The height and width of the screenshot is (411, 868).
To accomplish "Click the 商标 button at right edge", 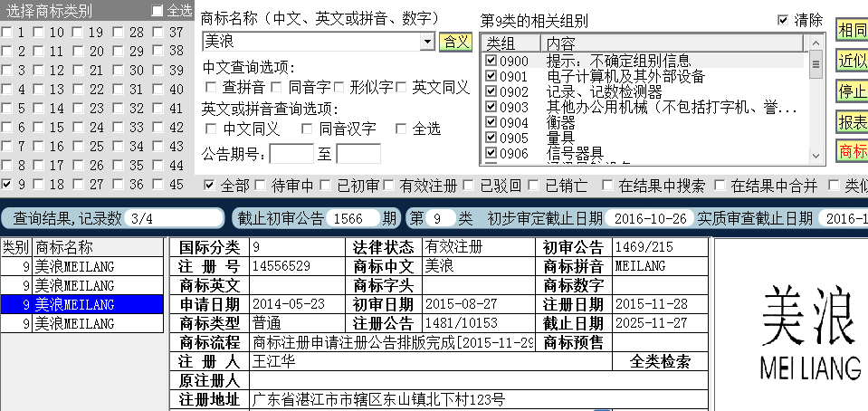I will pos(853,150).
